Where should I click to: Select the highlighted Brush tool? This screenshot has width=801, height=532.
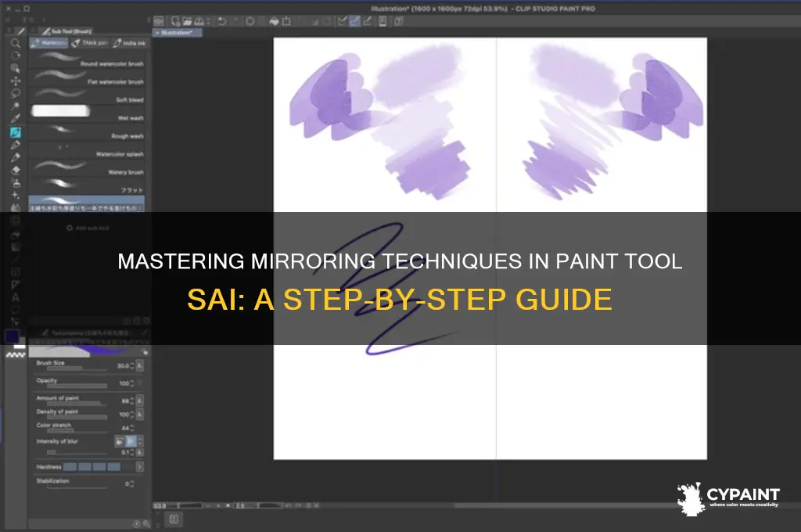click(x=16, y=132)
